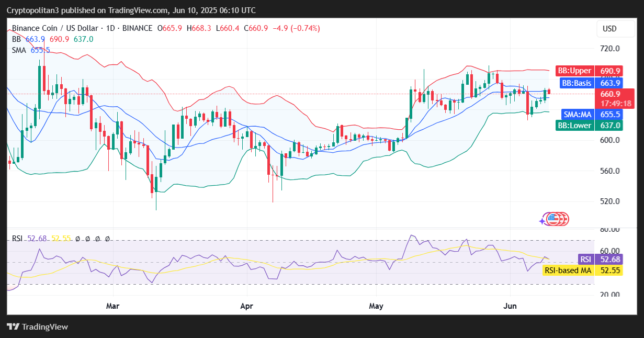Click the yellow RSI legend value 52.55
Screen dimensions: 644x338
pos(62,239)
